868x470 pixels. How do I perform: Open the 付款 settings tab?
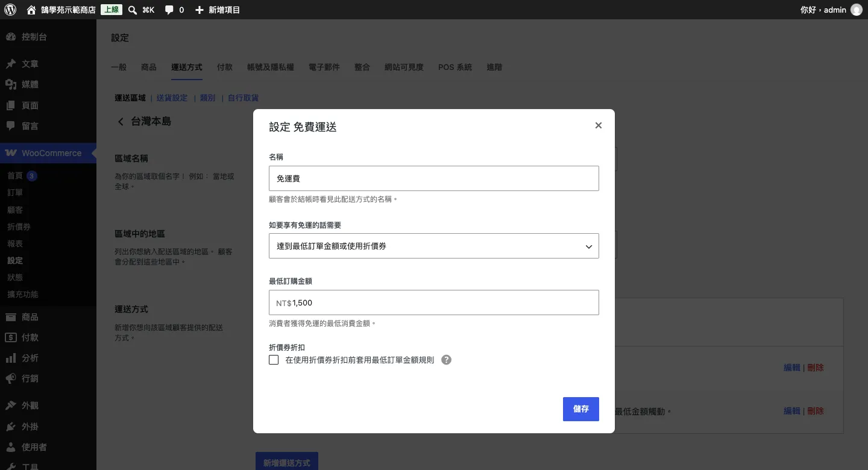225,67
